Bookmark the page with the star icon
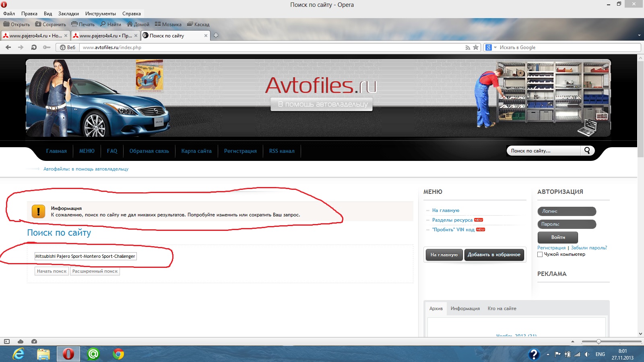This screenshot has width=644, height=362. click(x=476, y=47)
